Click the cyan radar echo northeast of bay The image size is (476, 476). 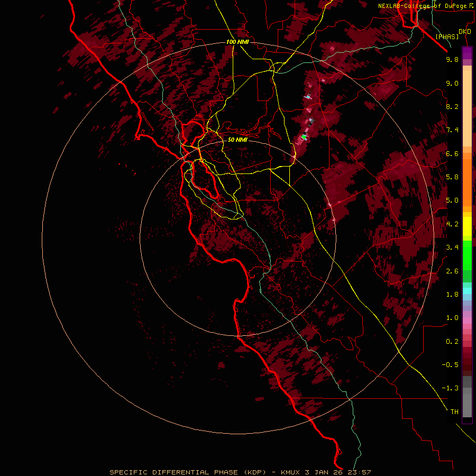pyautogui.click(x=308, y=97)
